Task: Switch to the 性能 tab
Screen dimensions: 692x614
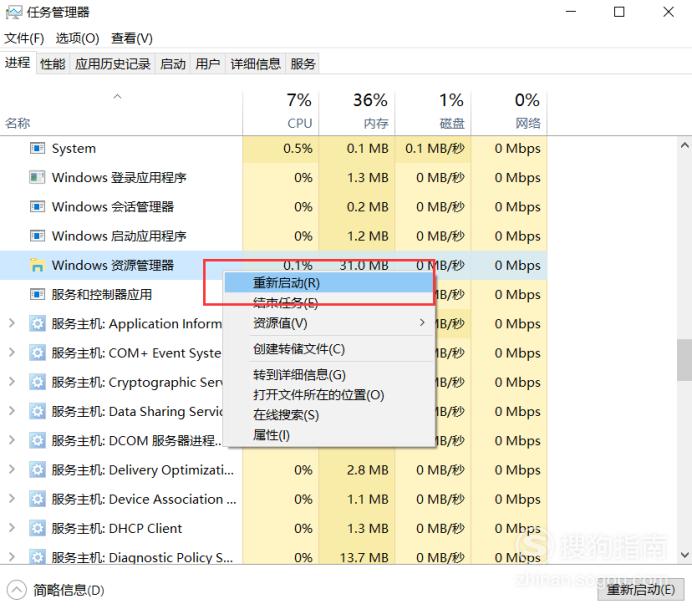Action: click(x=53, y=64)
